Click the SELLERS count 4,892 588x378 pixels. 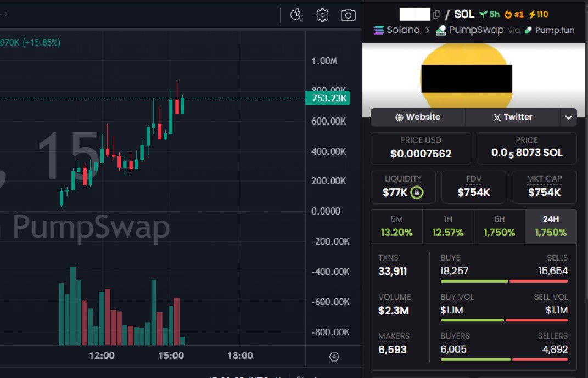(555, 349)
